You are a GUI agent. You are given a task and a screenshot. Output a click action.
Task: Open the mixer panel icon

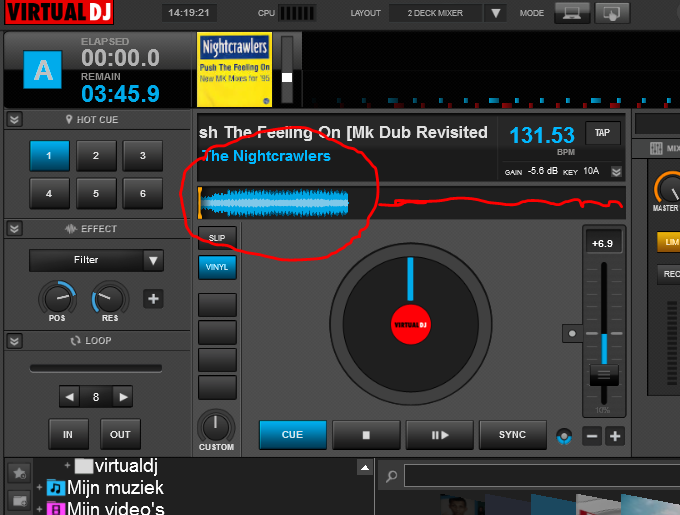click(x=656, y=148)
